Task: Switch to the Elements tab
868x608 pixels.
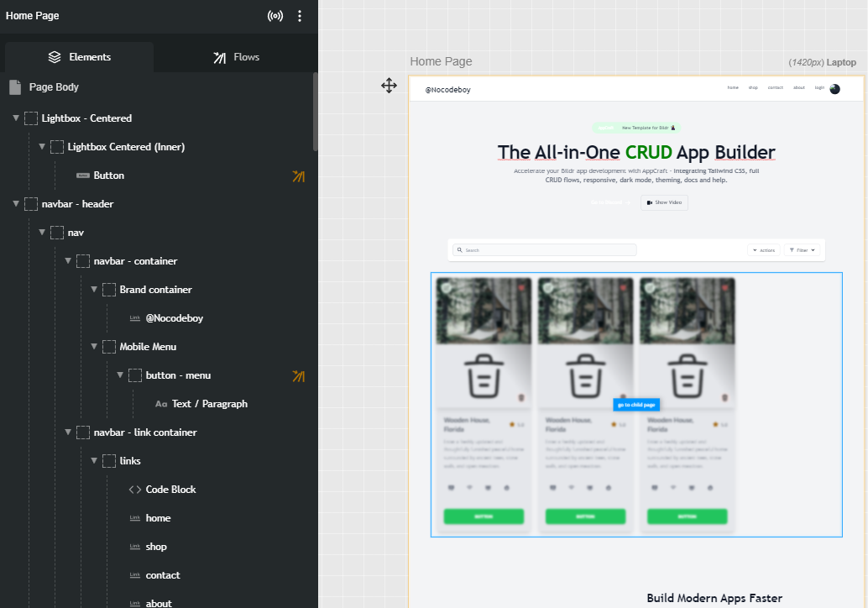Action: (x=79, y=56)
